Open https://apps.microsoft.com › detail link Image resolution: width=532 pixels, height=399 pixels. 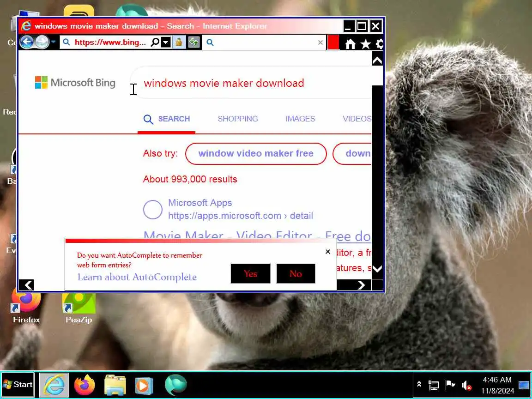pos(241,216)
